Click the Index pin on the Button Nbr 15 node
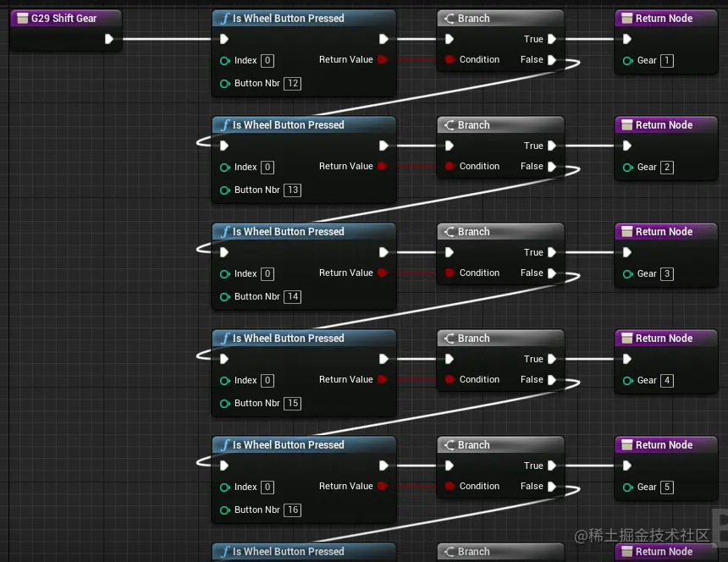728x562 pixels. (x=225, y=381)
